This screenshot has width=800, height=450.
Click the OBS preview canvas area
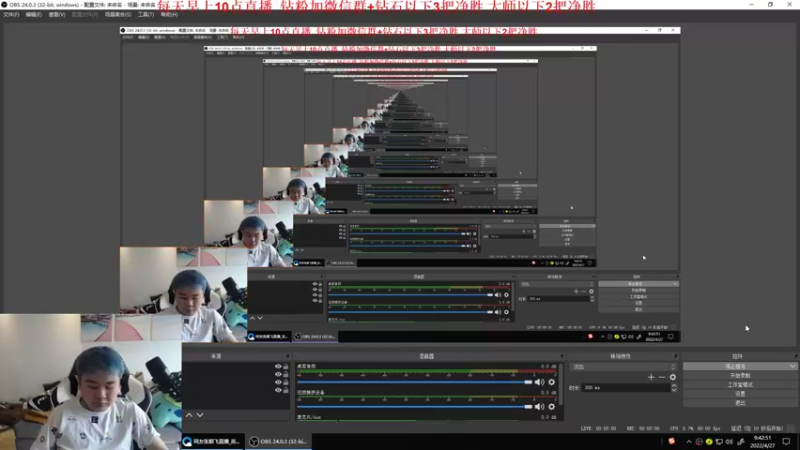click(399, 185)
